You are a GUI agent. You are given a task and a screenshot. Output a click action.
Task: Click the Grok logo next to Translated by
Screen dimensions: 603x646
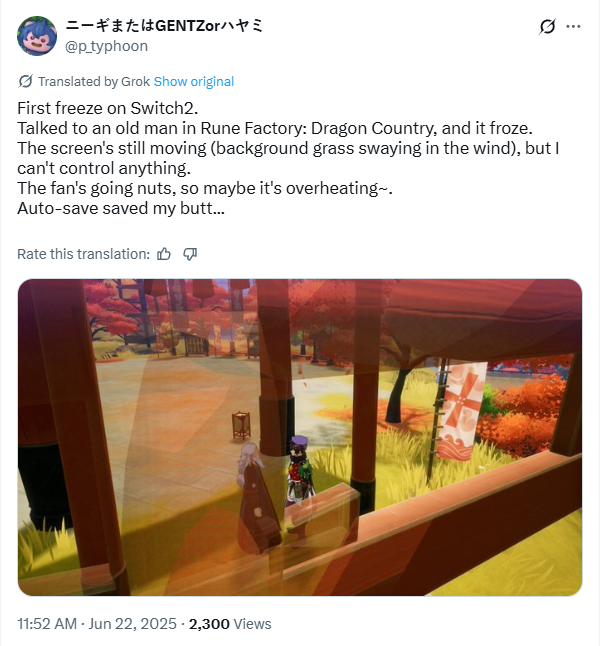point(25,82)
